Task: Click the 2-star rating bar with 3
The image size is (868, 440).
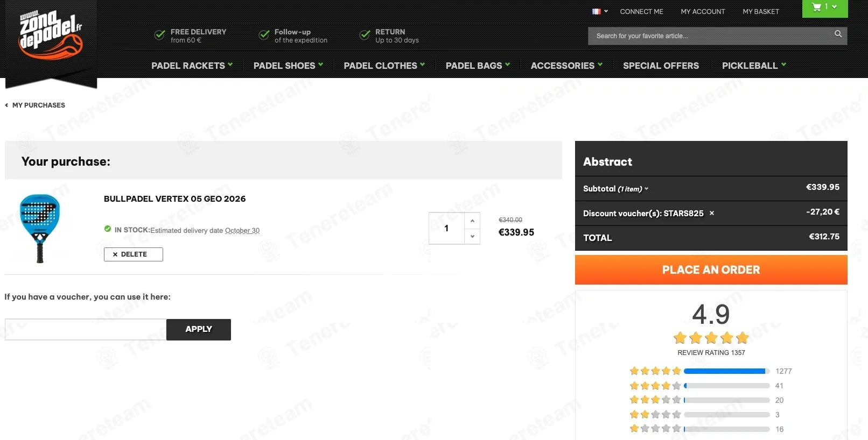Action: [727, 415]
